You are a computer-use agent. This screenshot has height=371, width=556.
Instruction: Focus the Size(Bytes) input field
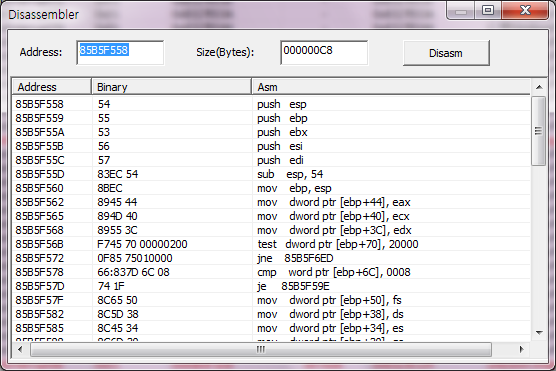(324, 52)
